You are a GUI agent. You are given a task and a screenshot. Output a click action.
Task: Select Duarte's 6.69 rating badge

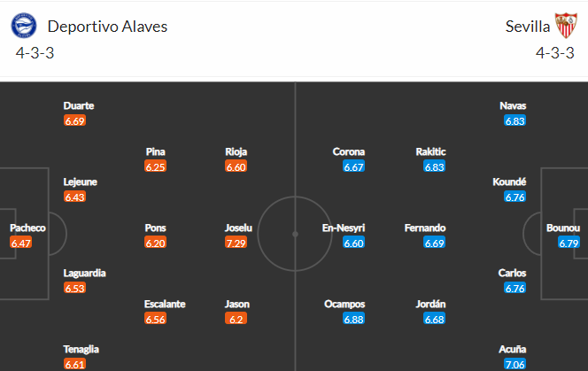point(74,120)
